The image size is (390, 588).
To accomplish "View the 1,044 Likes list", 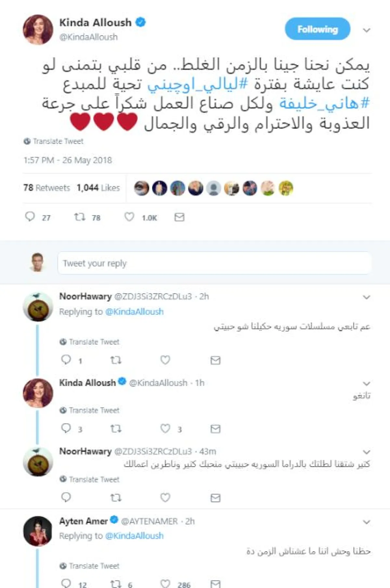I will tap(98, 188).
